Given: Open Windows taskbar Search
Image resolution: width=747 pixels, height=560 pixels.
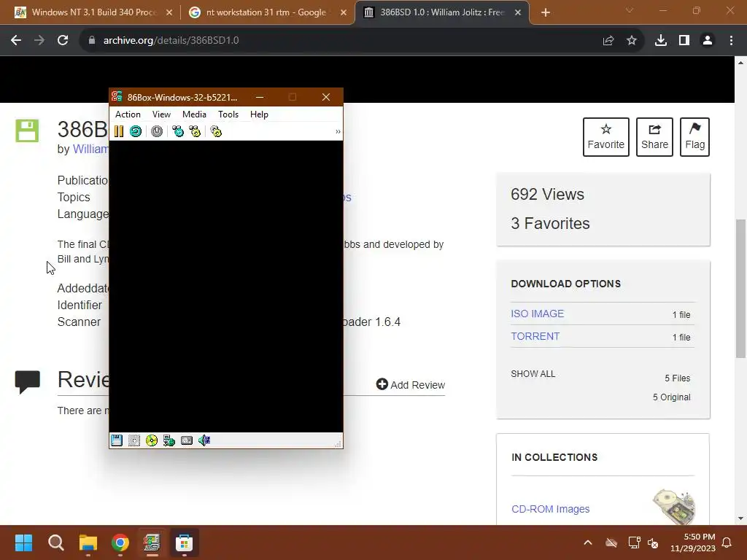Looking at the screenshot, I should pos(55,542).
